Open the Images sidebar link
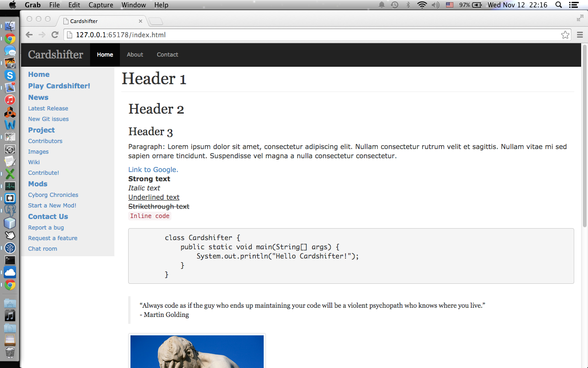Viewport: 588px width, 368px height. tap(38, 152)
